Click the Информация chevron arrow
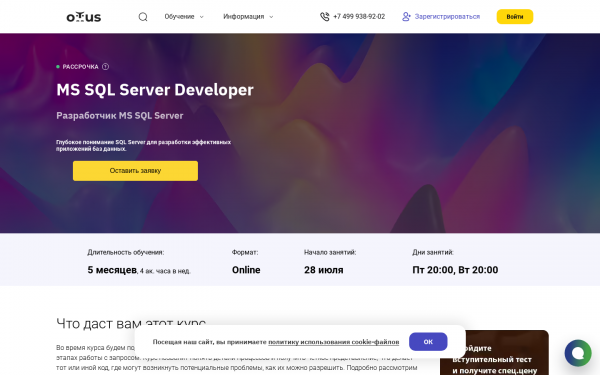 [x=271, y=17]
